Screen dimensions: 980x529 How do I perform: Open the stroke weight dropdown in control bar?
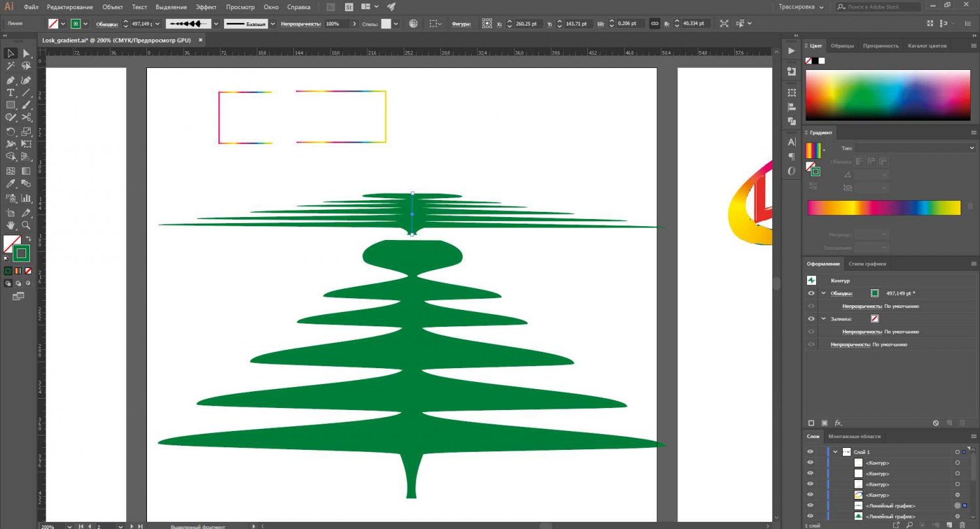click(x=157, y=24)
